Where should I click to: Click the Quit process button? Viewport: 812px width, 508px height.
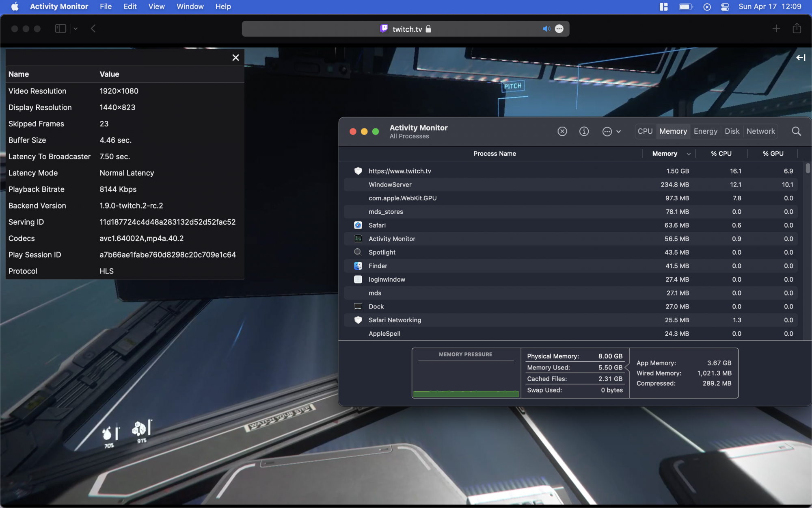click(562, 131)
